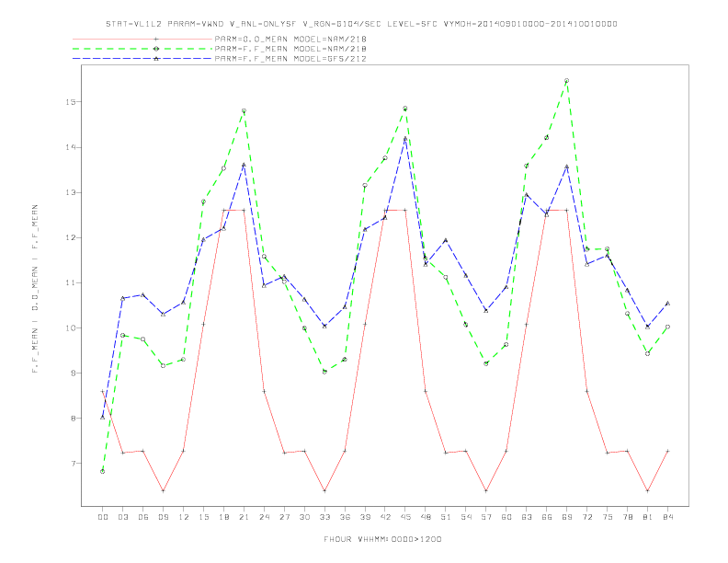The height and width of the screenshot is (563, 728).
Task: Click y-axis tick label 12
Action: 71,237
